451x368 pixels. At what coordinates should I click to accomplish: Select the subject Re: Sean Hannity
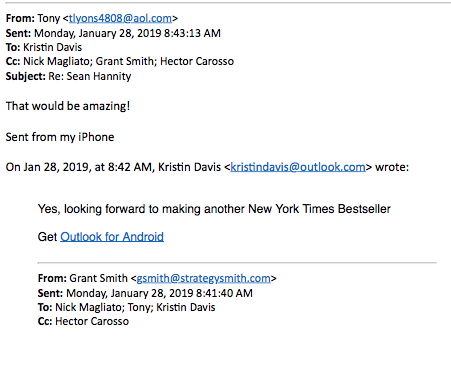click(90, 76)
